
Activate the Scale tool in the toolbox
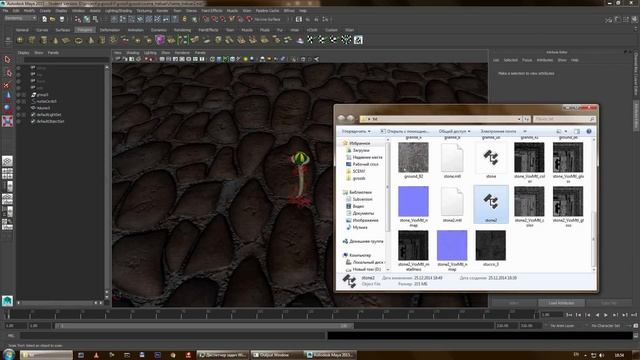click(7, 121)
